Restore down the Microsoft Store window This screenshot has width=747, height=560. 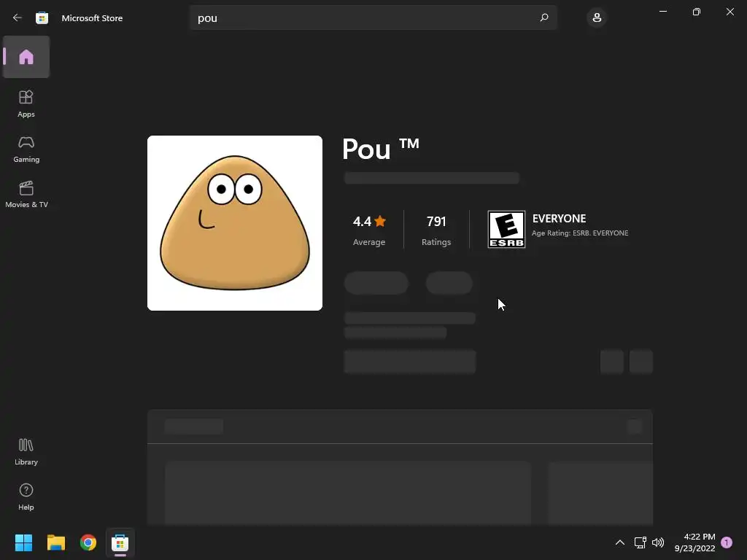(x=697, y=12)
